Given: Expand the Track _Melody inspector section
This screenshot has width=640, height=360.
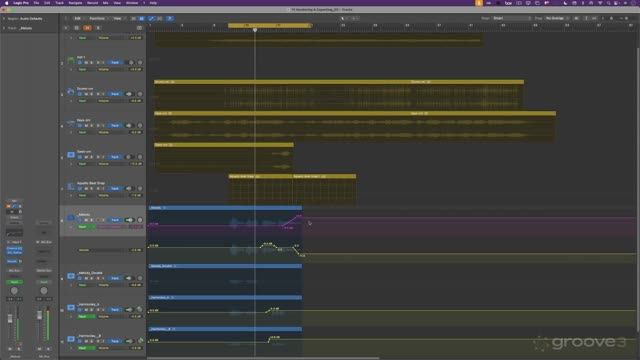Looking at the screenshot, I should click(x=4, y=28).
